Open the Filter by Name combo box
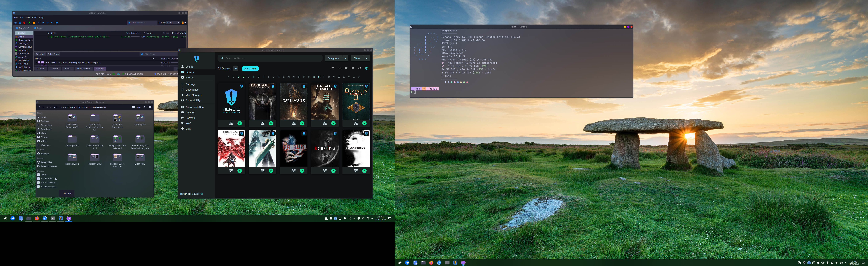Viewport: 868px width, 266px height. point(173,23)
